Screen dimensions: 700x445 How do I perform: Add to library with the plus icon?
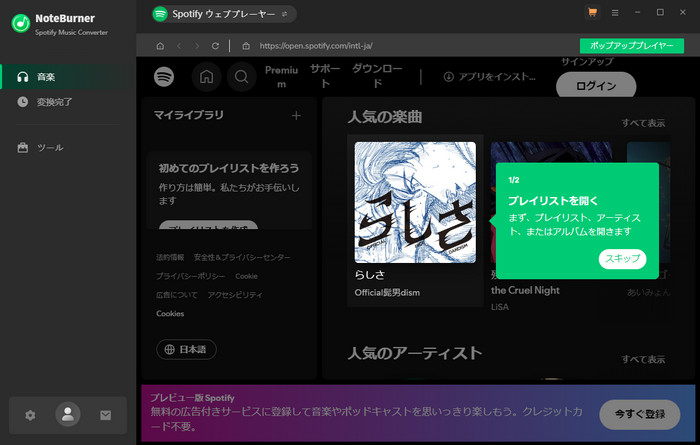pyautogui.click(x=296, y=116)
